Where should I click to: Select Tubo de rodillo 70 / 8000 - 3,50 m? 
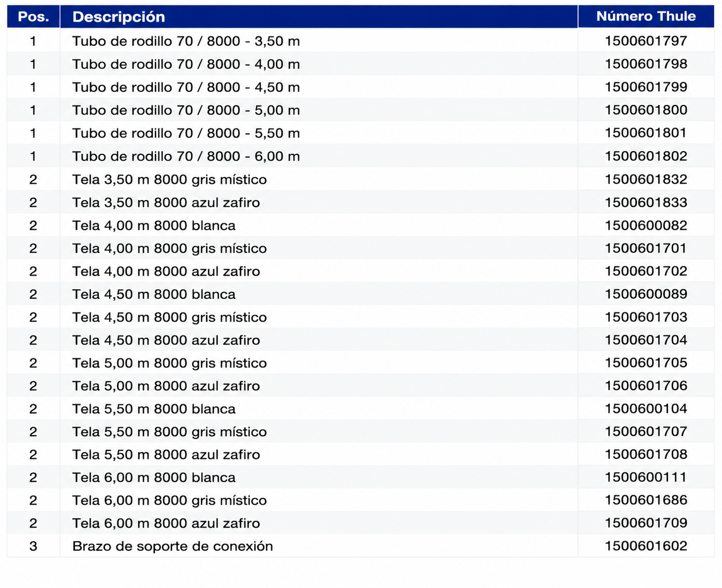pos(186,41)
